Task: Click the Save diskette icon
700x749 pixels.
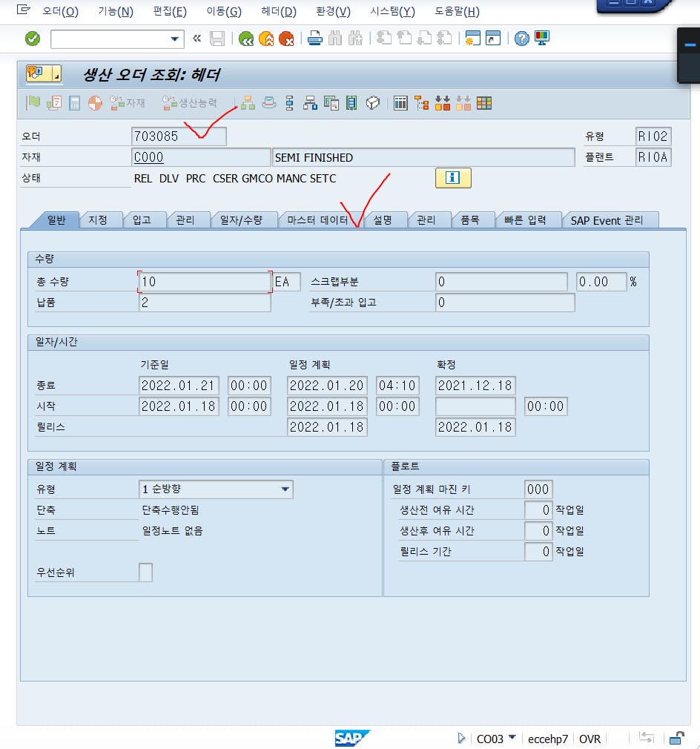Action: (x=217, y=39)
